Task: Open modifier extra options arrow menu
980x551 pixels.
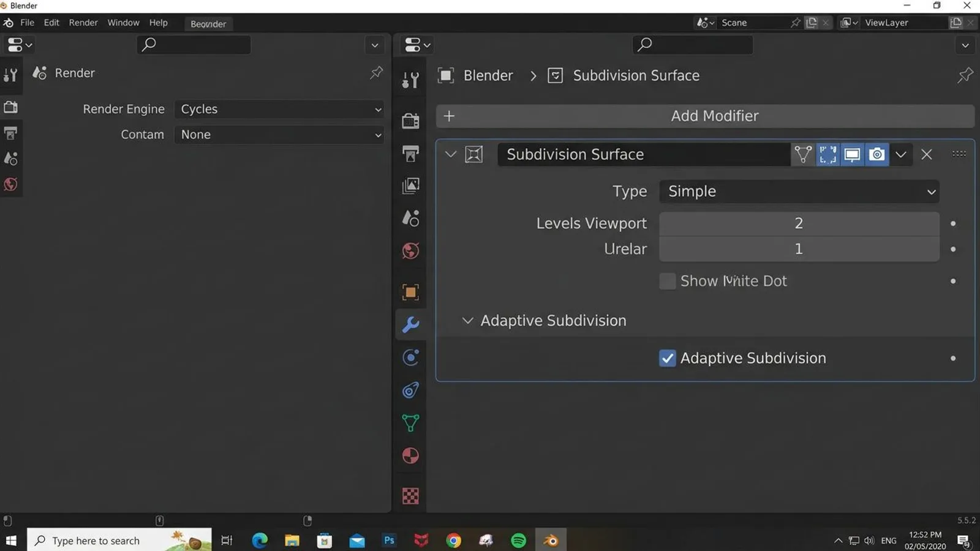Action: tap(900, 154)
